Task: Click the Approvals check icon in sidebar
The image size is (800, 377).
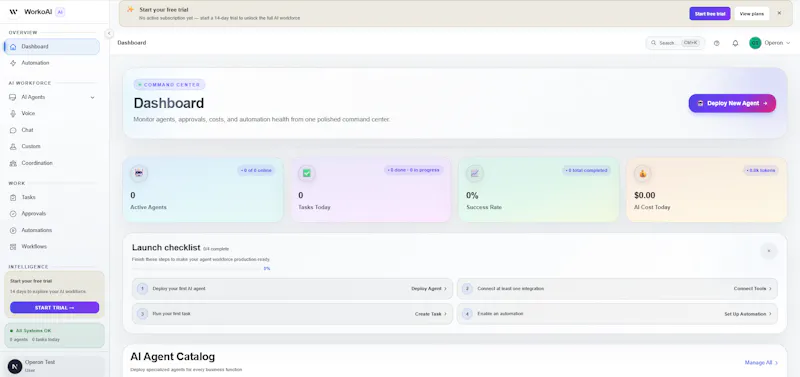Action: tap(13, 214)
